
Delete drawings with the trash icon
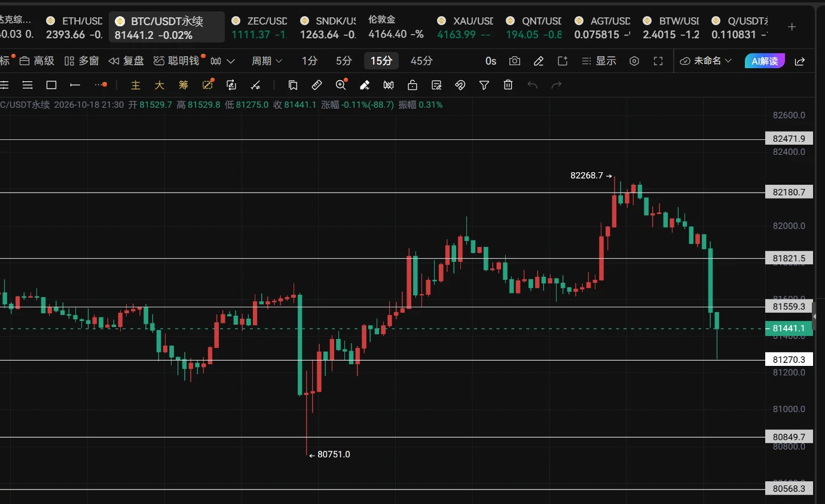tap(508, 85)
